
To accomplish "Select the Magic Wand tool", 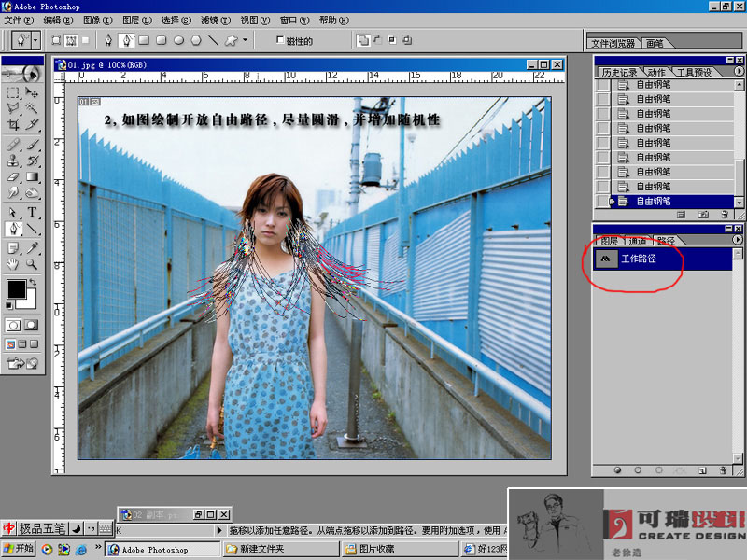I will pyautogui.click(x=33, y=108).
